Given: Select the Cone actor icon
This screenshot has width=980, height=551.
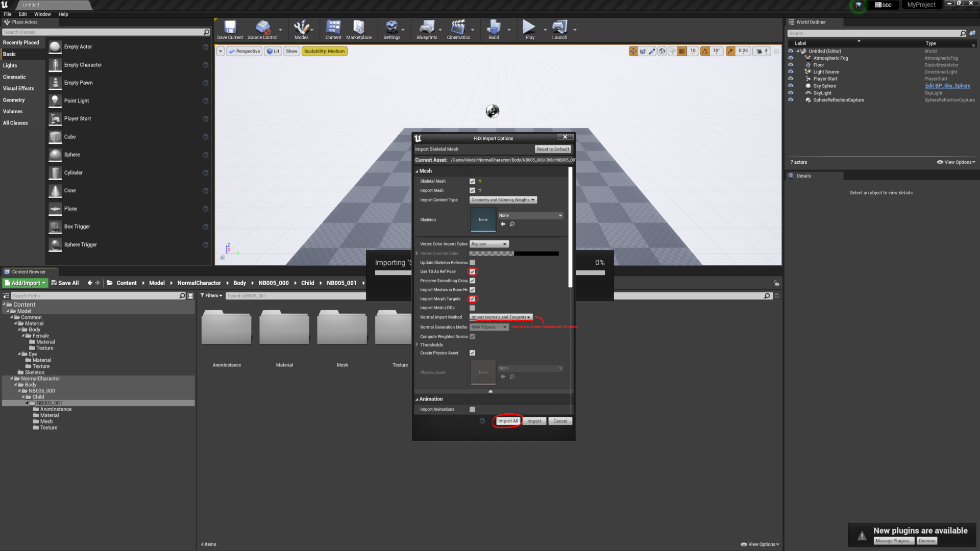Looking at the screenshot, I should click(55, 191).
